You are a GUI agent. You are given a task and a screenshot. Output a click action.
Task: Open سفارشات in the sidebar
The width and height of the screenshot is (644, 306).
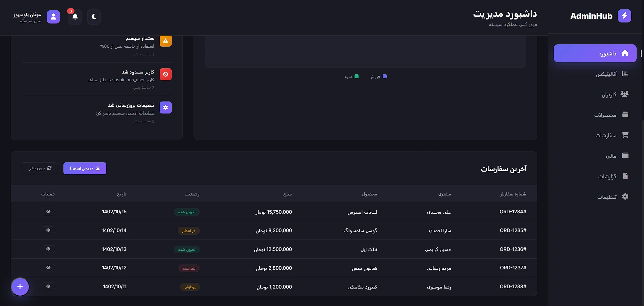click(611, 135)
